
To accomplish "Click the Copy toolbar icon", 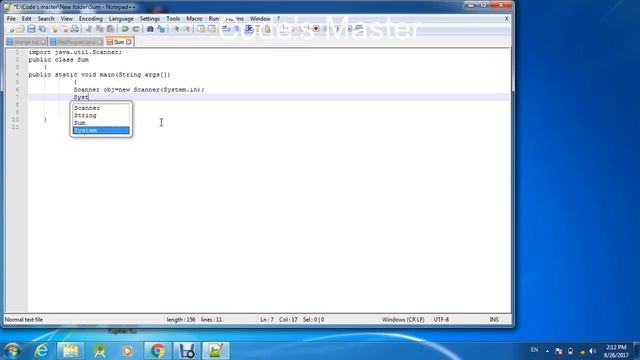I will [x=100, y=29].
